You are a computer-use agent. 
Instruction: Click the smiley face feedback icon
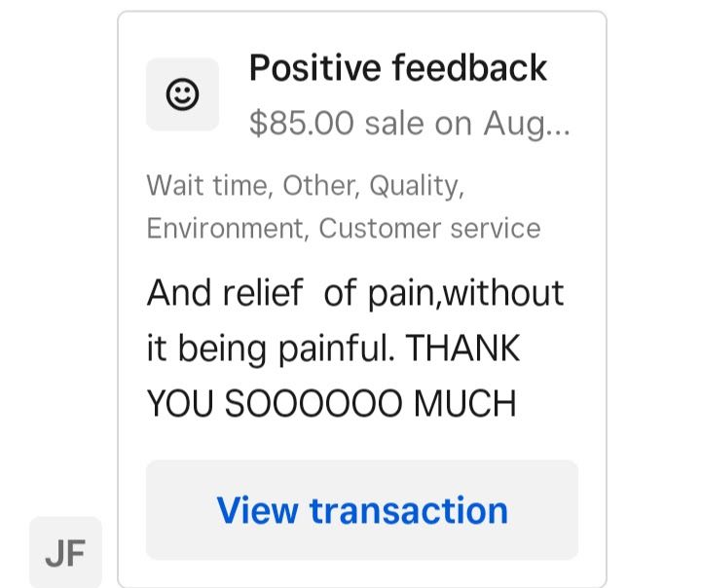(182, 94)
